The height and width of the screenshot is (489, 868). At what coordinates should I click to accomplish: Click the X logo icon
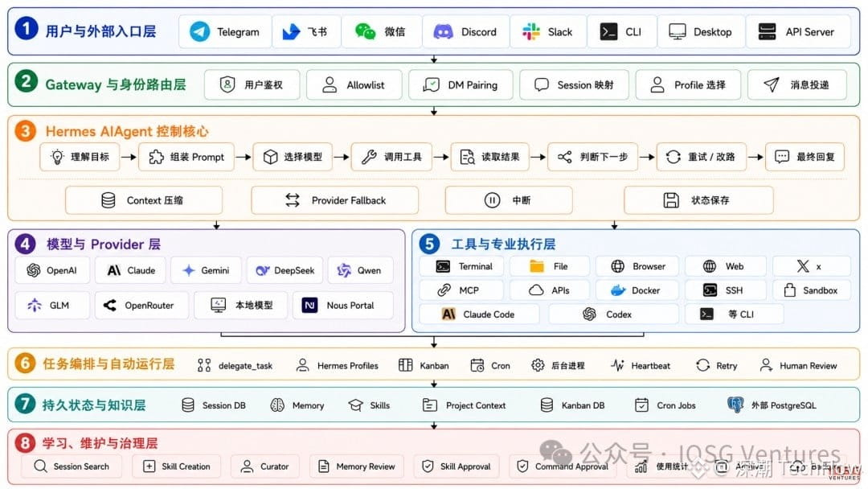[803, 266]
